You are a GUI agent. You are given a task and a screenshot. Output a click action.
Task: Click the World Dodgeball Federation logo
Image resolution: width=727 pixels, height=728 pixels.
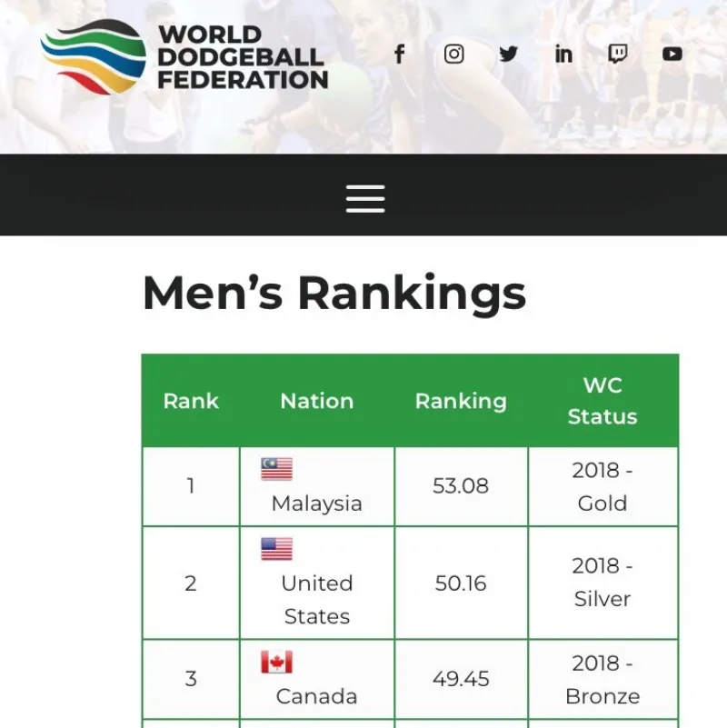click(x=184, y=56)
